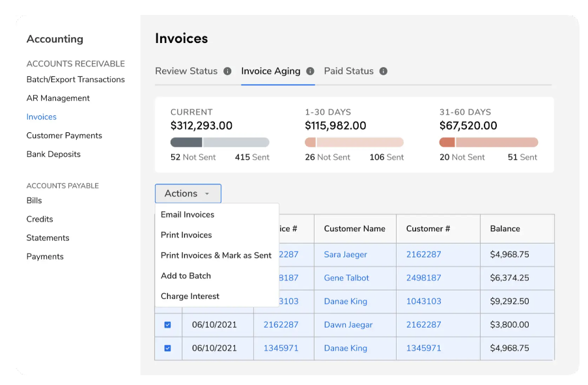Click the 31-60 Days aging bar
This screenshot has height=385, width=588.
click(x=488, y=142)
